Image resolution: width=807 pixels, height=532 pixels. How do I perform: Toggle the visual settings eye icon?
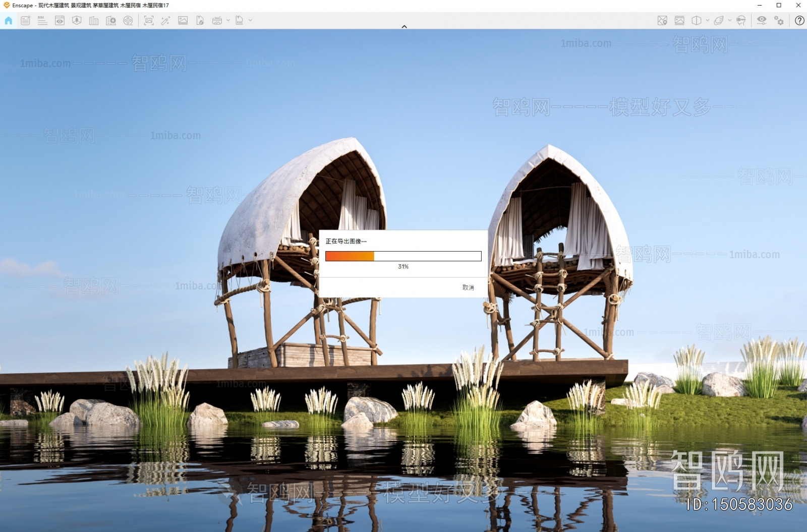762,21
